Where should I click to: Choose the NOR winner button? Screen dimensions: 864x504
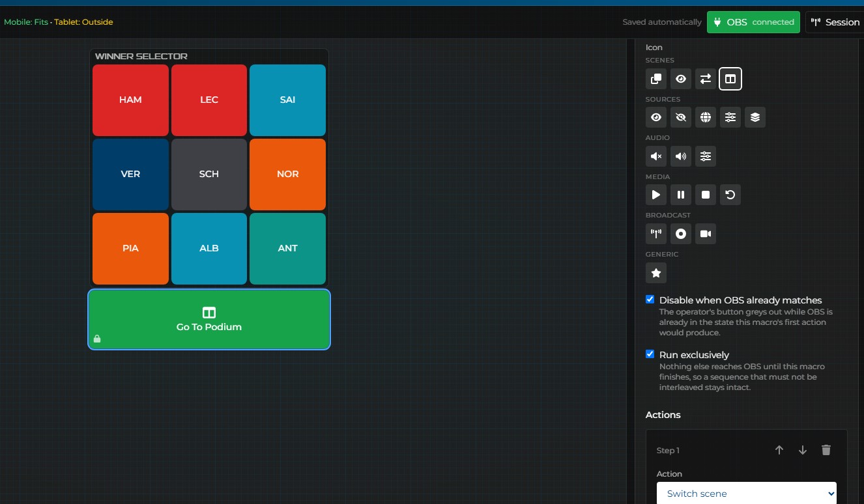(287, 174)
